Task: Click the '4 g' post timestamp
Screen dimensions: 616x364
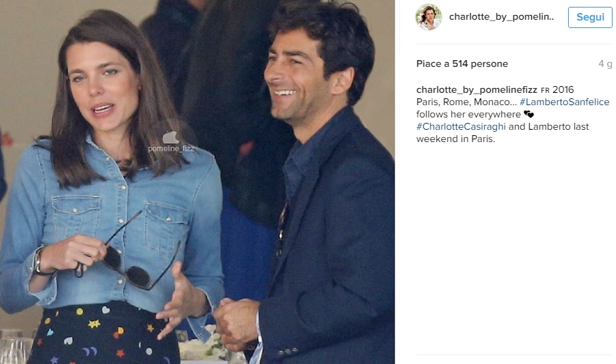Action: point(605,64)
